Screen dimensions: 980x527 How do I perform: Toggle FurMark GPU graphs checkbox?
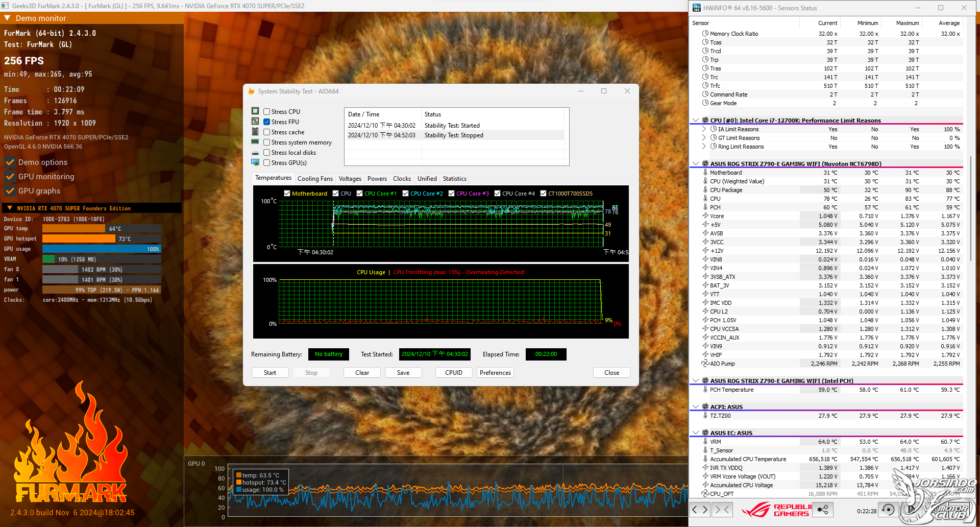click(x=10, y=191)
